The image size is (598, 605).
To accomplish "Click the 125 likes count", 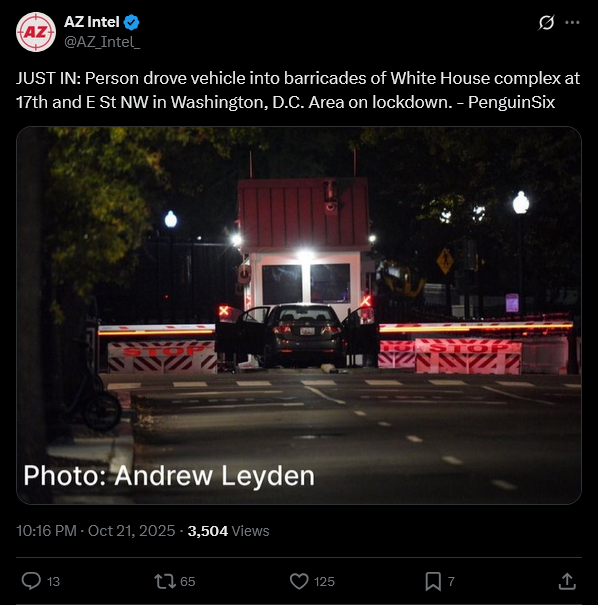I will 324,581.
